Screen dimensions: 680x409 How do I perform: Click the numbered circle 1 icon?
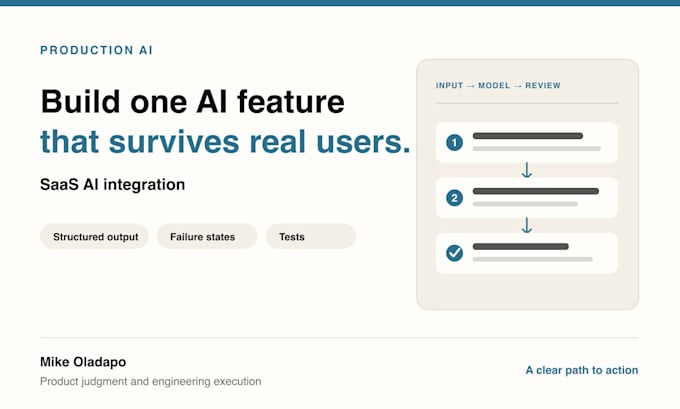click(x=454, y=142)
